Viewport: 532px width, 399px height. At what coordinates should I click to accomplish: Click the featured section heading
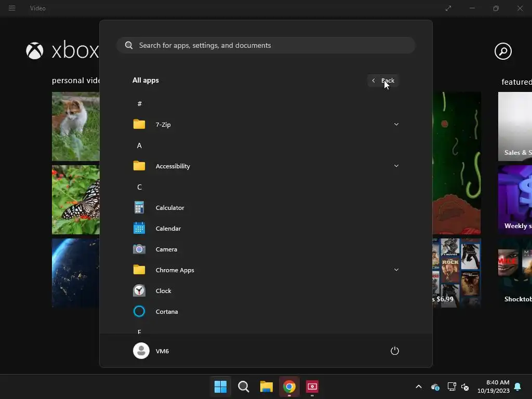coord(516,82)
